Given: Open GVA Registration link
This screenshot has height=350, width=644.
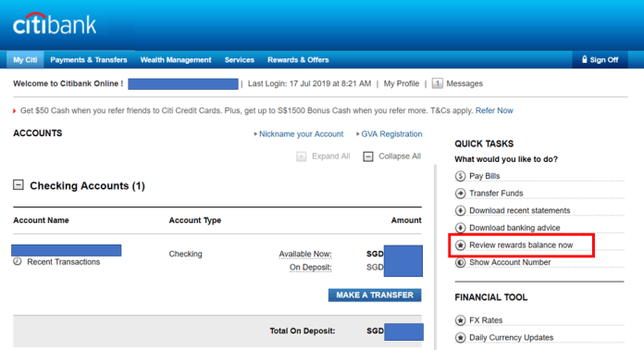Looking at the screenshot, I should pyautogui.click(x=391, y=134).
